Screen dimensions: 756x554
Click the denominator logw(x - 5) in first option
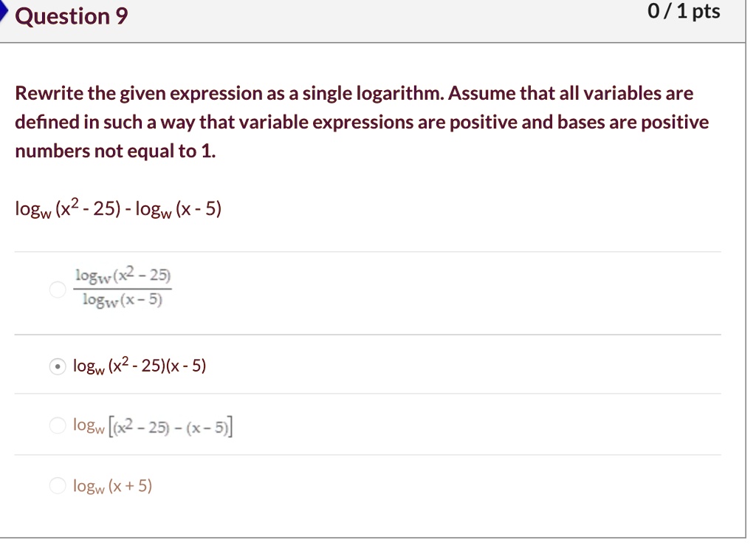click(123, 300)
